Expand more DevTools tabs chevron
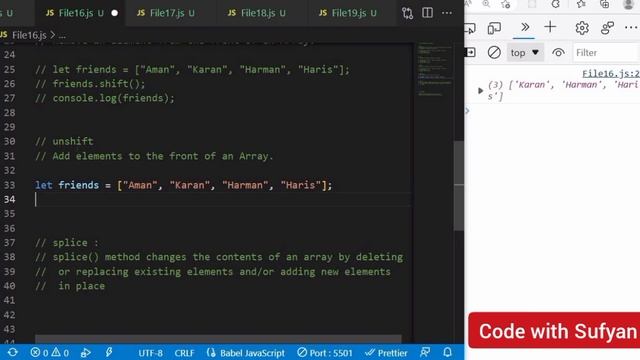 pos(525,27)
